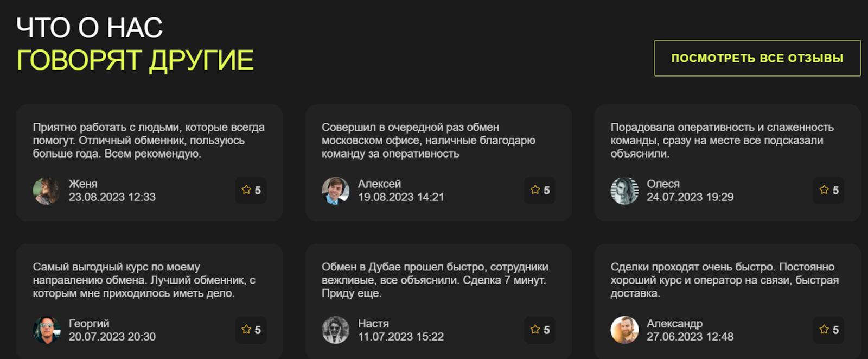This screenshot has width=868, height=359.
Task: Click the review text about Дубае exchange
Action: pyautogui.click(x=435, y=280)
